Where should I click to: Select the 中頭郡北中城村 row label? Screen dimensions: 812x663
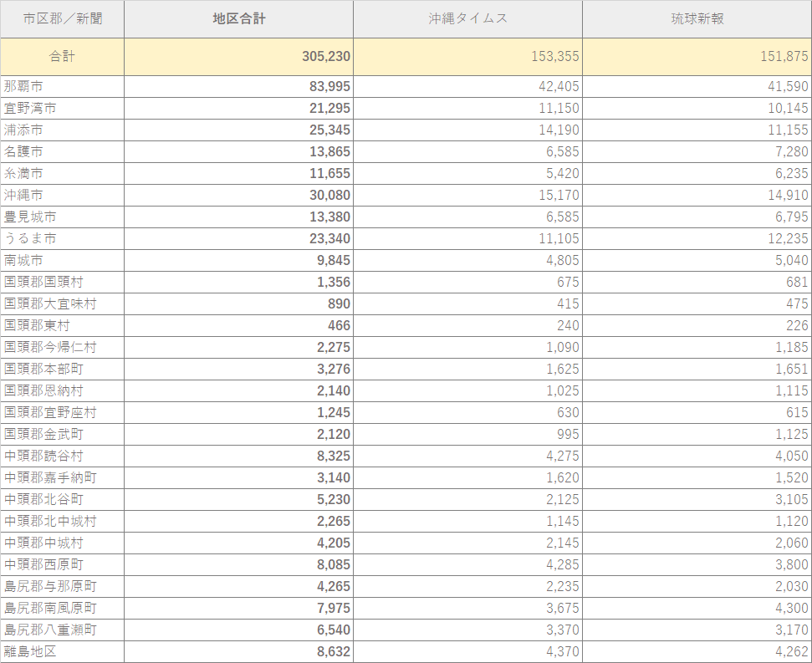pyautogui.click(x=50, y=521)
